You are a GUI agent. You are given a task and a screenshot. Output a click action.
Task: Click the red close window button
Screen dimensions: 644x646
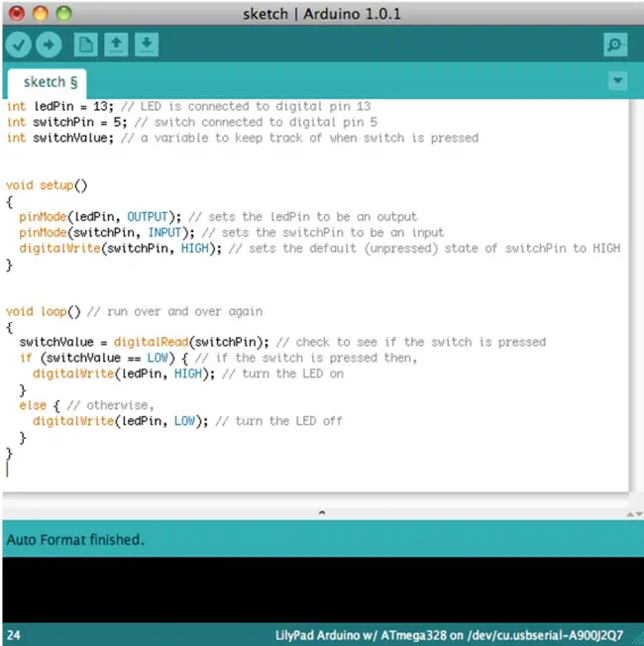pos(17,14)
